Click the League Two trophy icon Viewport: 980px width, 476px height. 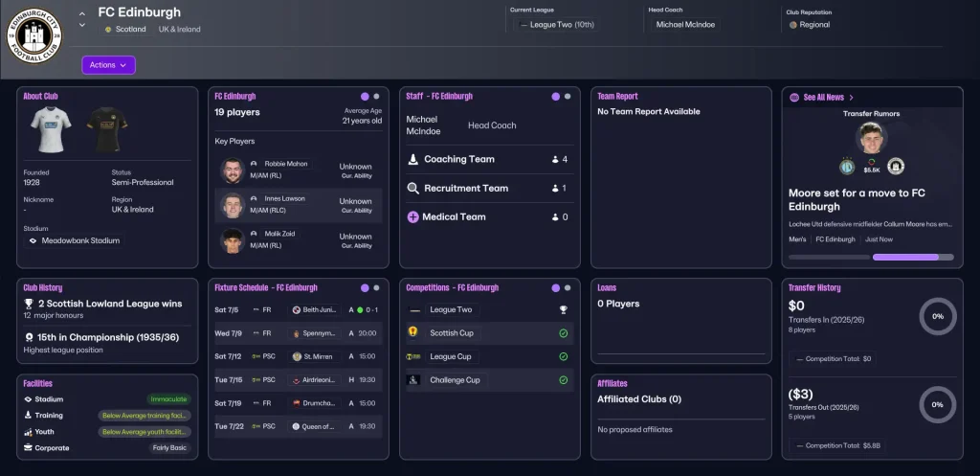point(563,309)
